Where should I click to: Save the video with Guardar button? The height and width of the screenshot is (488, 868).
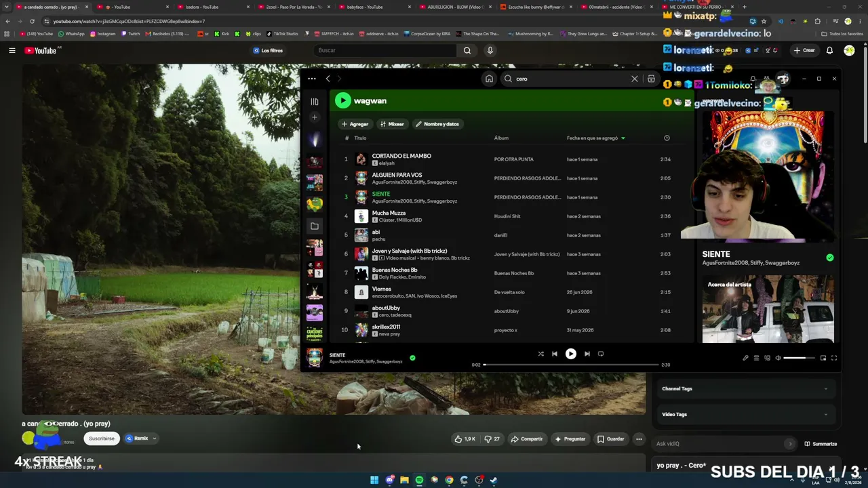click(610, 439)
